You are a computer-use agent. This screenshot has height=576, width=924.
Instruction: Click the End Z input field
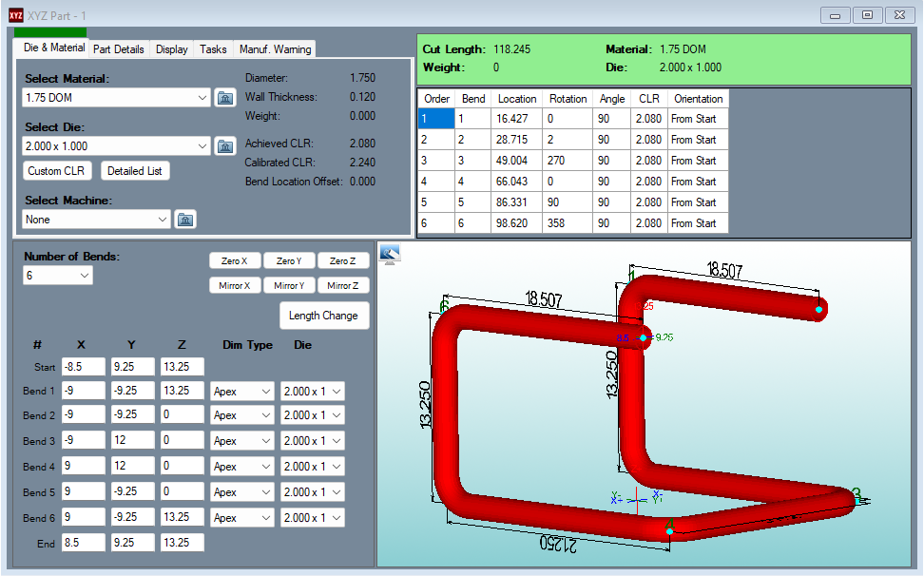pyautogui.click(x=183, y=543)
